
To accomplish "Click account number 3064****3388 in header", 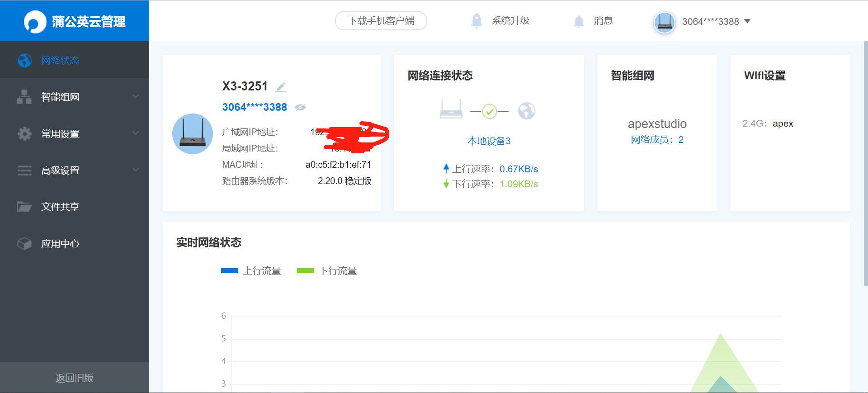I will pyautogui.click(x=710, y=21).
